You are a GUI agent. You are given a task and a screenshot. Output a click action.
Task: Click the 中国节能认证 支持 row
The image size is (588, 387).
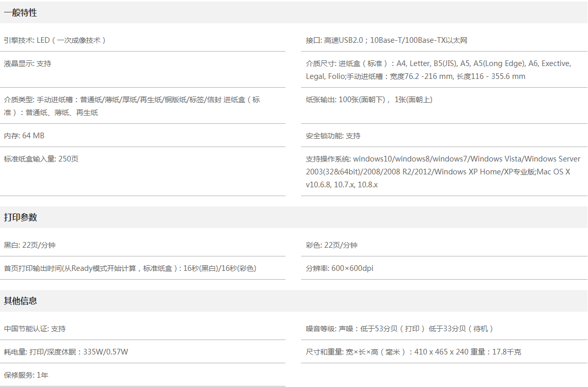click(x=35, y=329)
